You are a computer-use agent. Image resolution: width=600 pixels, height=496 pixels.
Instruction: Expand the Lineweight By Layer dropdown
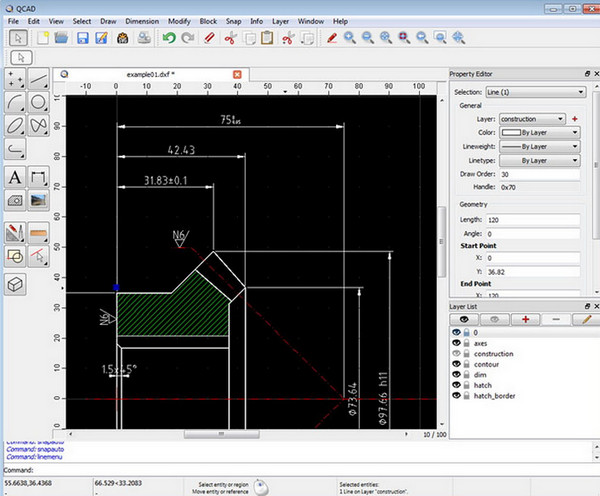[539, 146]
